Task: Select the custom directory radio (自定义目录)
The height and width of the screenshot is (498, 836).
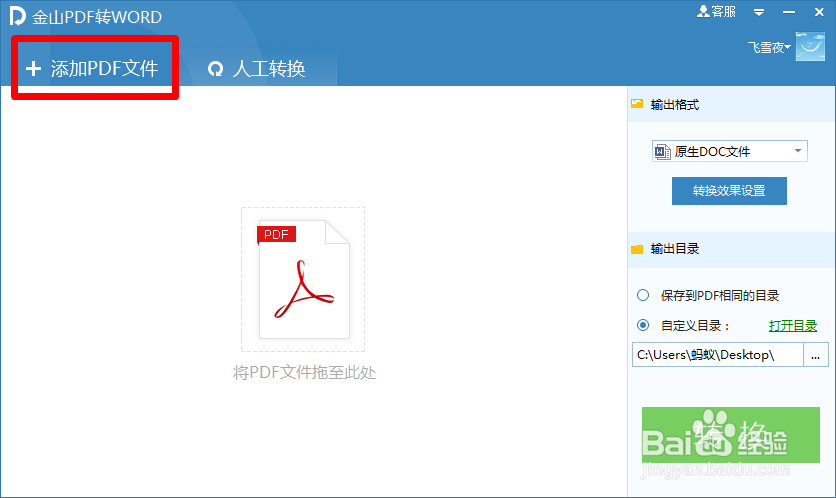Action: pos(643,325)
